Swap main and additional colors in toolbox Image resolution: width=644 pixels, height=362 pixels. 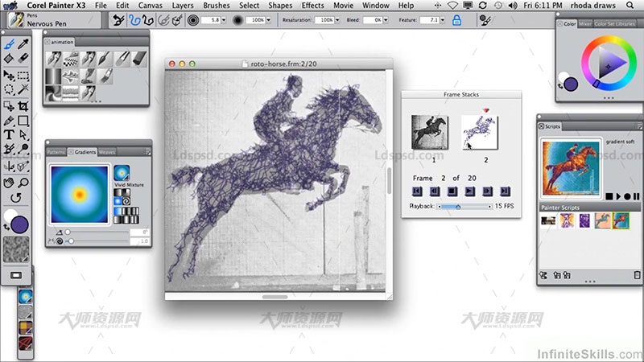[x=6, y=227]
